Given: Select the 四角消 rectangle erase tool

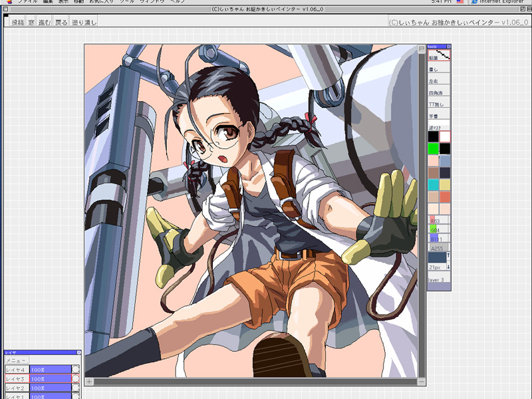Looking at the screenshot, I should click(x=439, y=90).
